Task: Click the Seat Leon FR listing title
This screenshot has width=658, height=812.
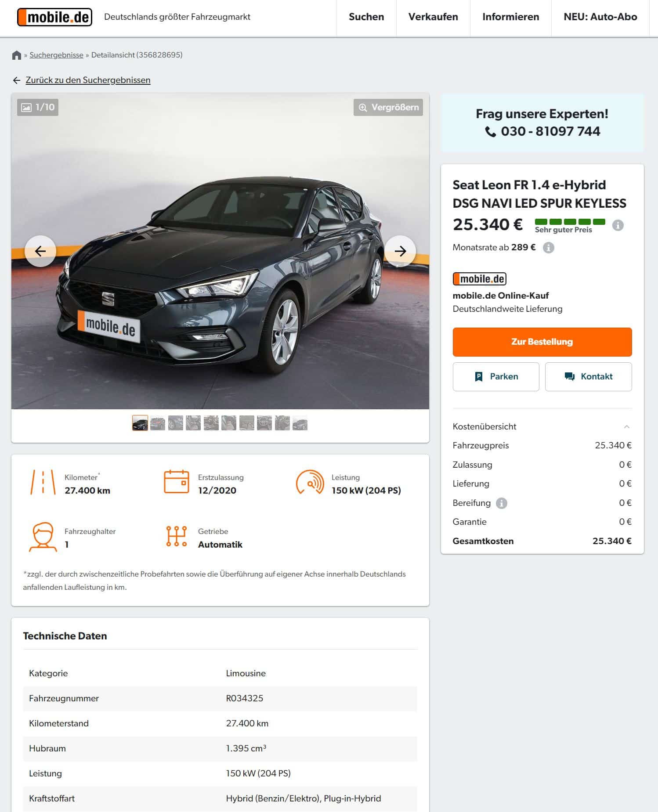Action: 539,194
